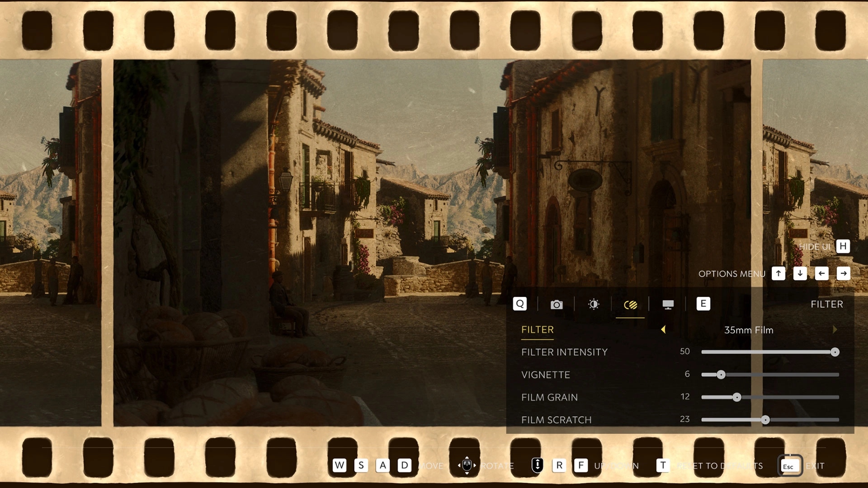Click the Options Menu down arrow icon
Viewport: 868px width, 488px height.
click(x=800, y=273)
